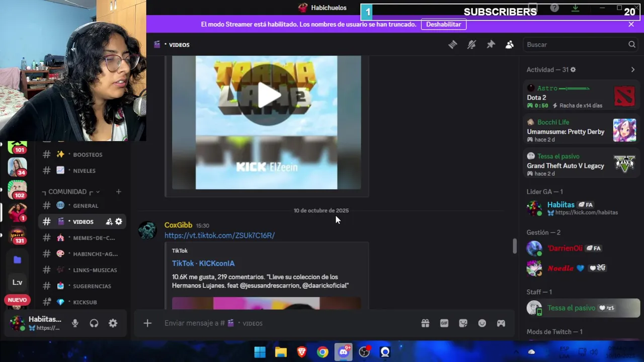Open the emoji picker

tap(482, 323)
